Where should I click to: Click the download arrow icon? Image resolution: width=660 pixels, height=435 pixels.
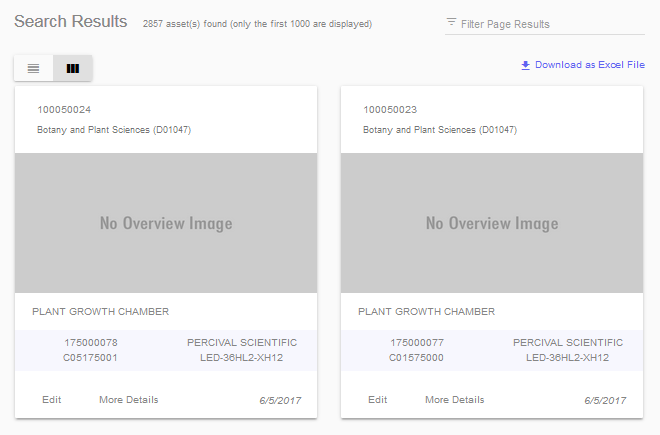click(x=525, y=65)
